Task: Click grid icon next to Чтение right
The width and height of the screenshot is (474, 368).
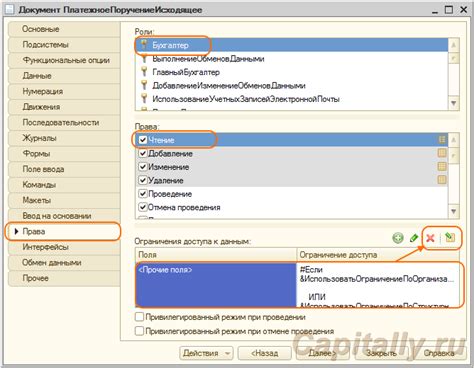Action: [x=442, y=140]
